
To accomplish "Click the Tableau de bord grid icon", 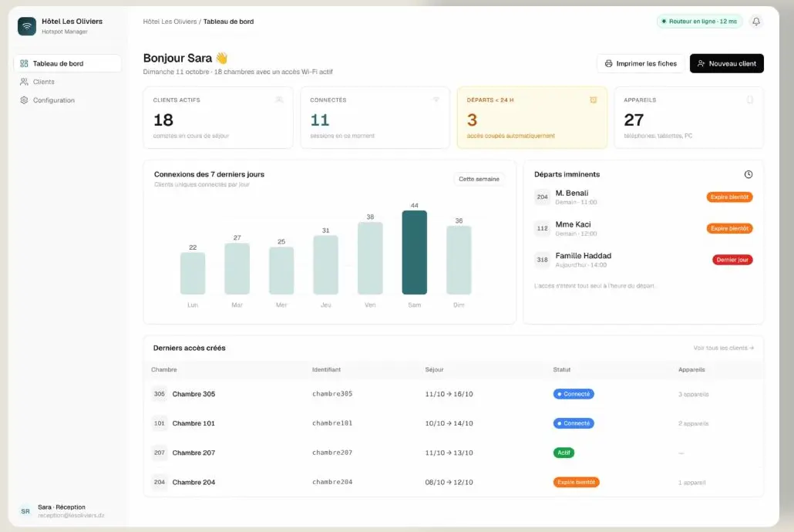I will pos(24,63).
